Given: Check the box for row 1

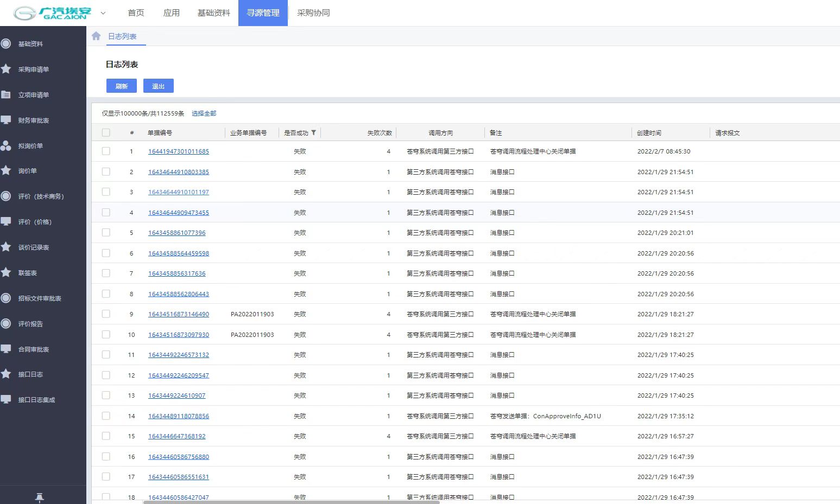Looking at the screenshot, I should [x=106, y=151].
